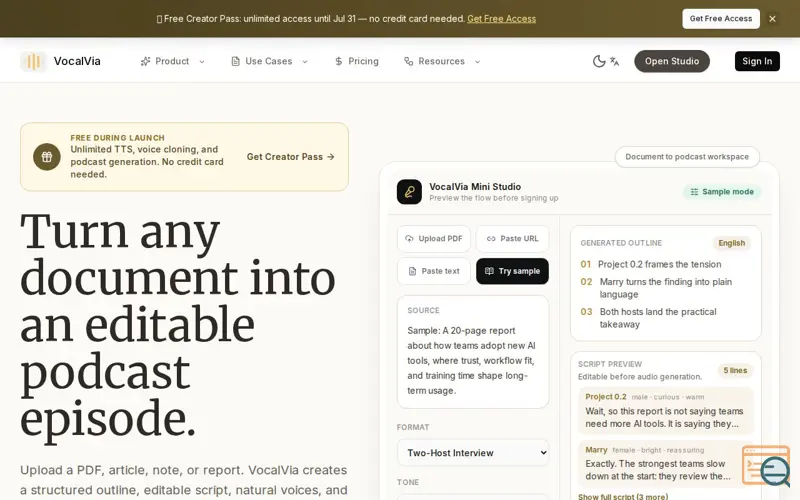This screenshot has width=800, height=500.
Task: Open the floating chat widget icon
Action: tap(766, 466)
